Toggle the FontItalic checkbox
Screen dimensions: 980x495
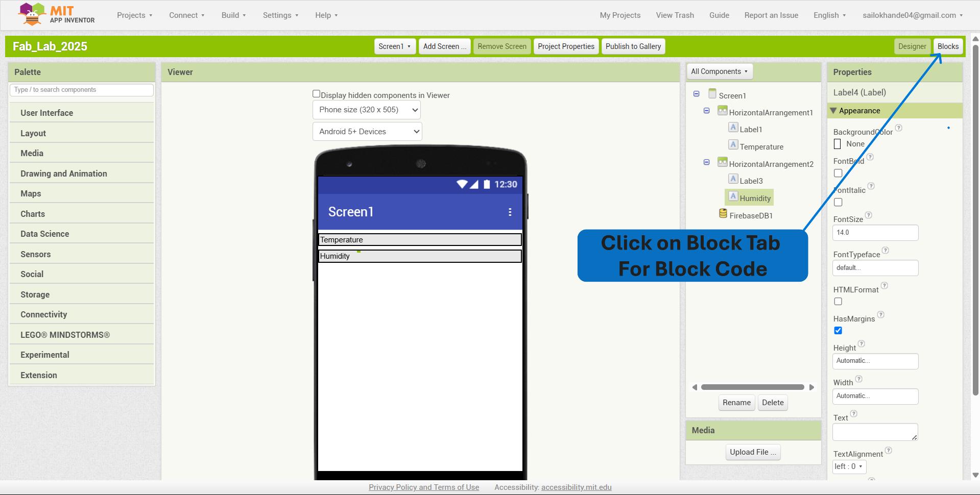[x=838, y=203]
